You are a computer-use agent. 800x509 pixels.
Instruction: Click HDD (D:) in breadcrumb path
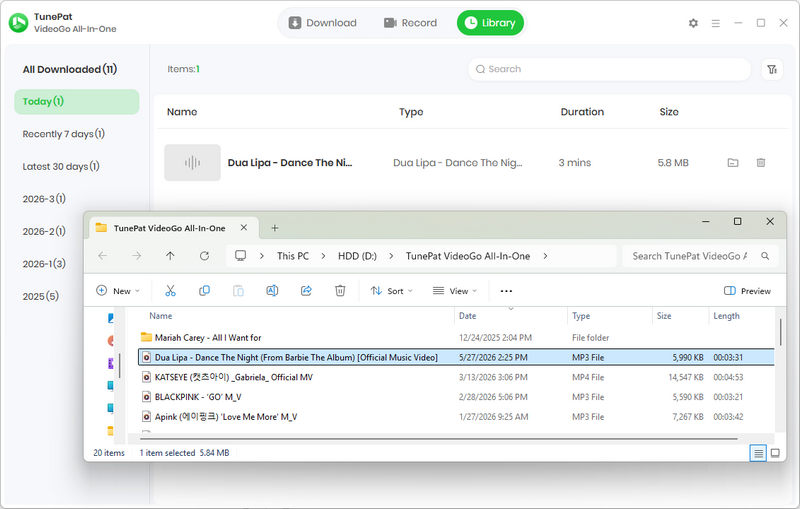pos(357,256)
